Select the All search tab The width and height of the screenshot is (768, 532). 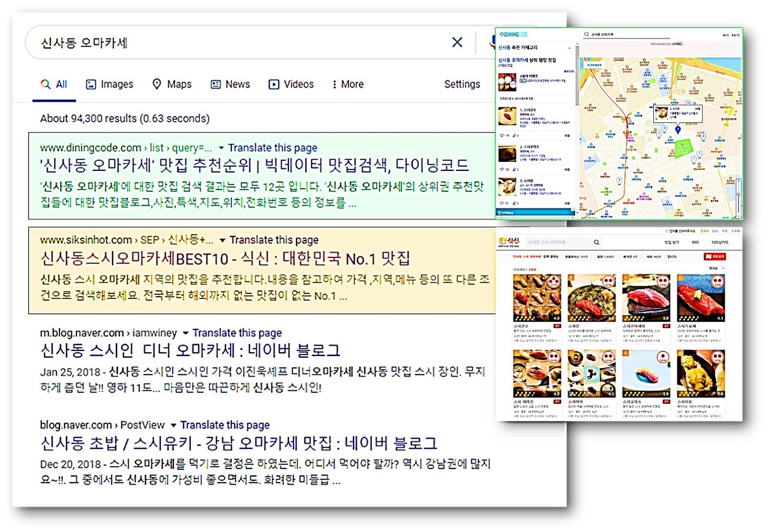54,85
